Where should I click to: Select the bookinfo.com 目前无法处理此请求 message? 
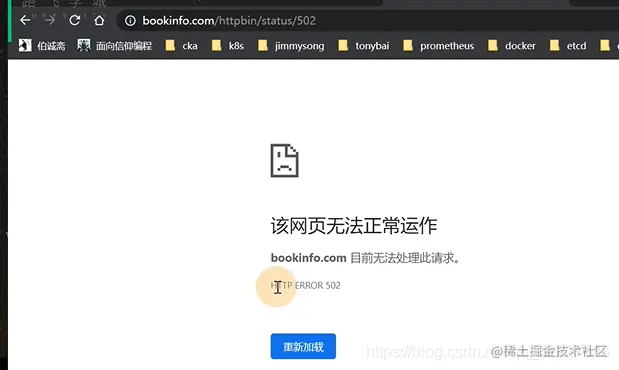click(365, 258)
